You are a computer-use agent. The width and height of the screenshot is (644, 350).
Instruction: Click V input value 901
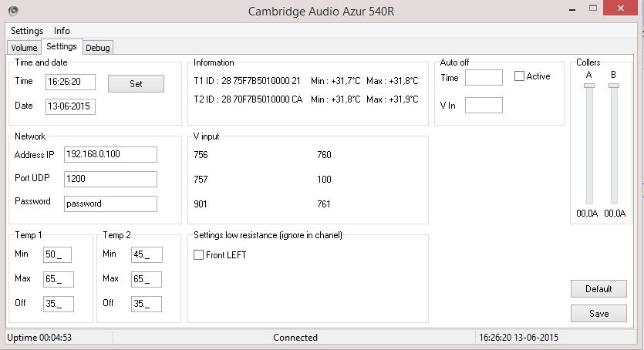click(201, 204)
